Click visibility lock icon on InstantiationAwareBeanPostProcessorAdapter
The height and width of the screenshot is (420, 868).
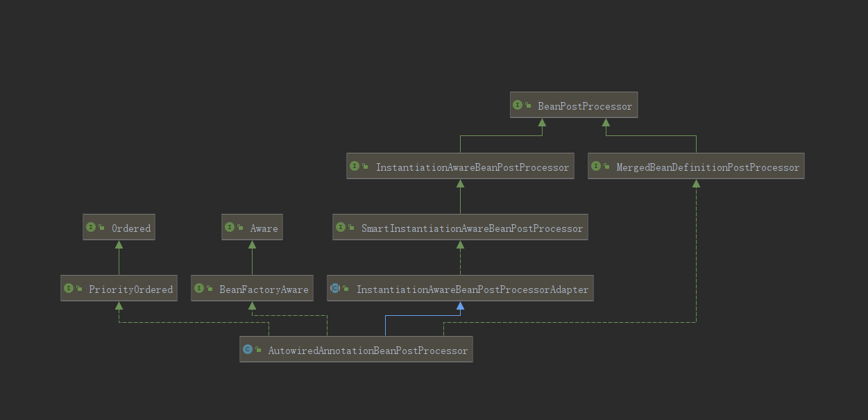346,289
